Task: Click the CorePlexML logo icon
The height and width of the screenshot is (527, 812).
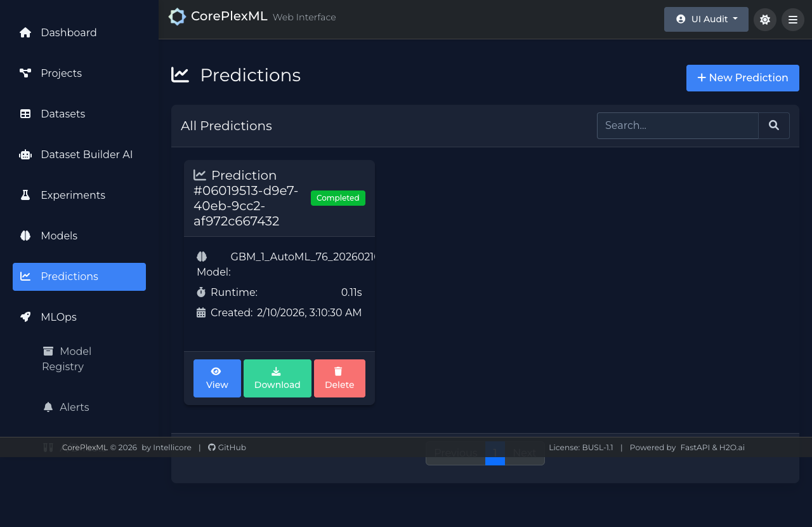Action: (x=177, y=17)
